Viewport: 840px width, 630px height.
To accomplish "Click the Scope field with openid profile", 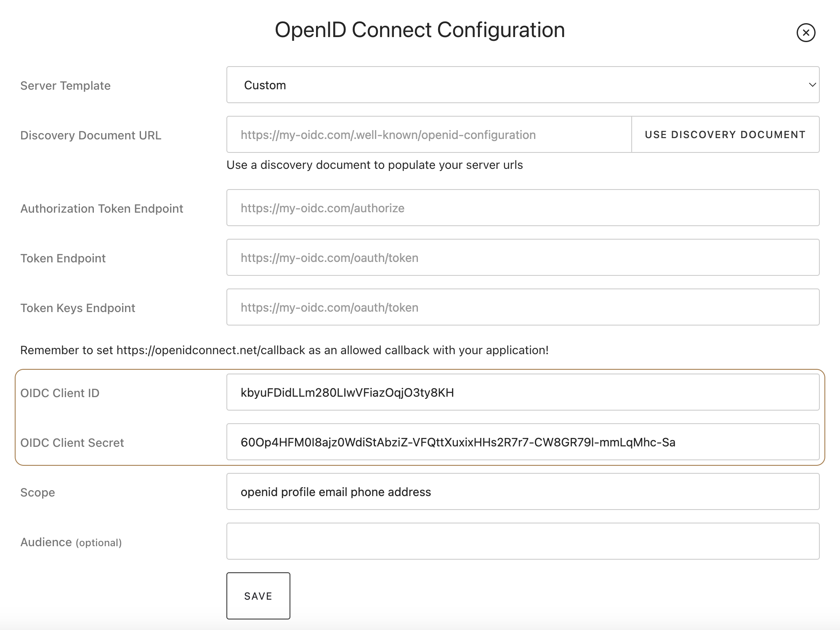I will (522, 492).
